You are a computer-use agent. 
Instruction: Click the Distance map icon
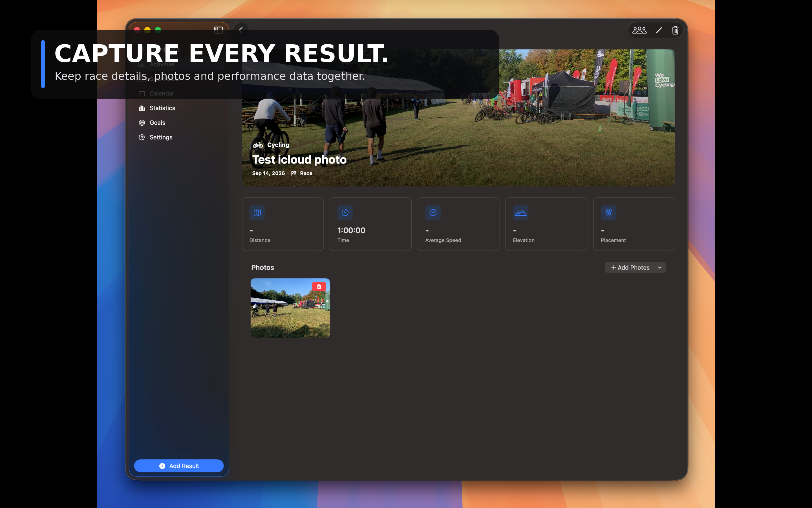coord(257,213)
